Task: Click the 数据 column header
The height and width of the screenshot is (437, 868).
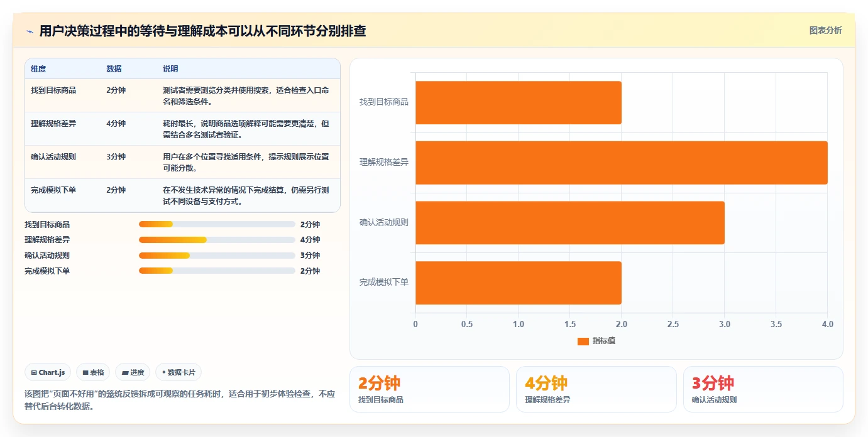Action: [114, 68]
